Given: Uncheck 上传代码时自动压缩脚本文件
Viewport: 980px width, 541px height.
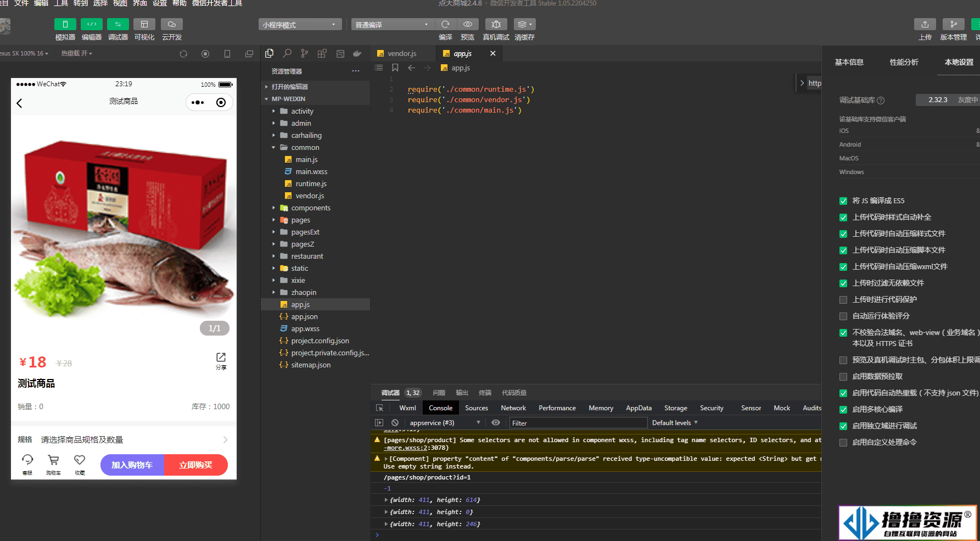Looking at the screenshot, I should [843, 250].
